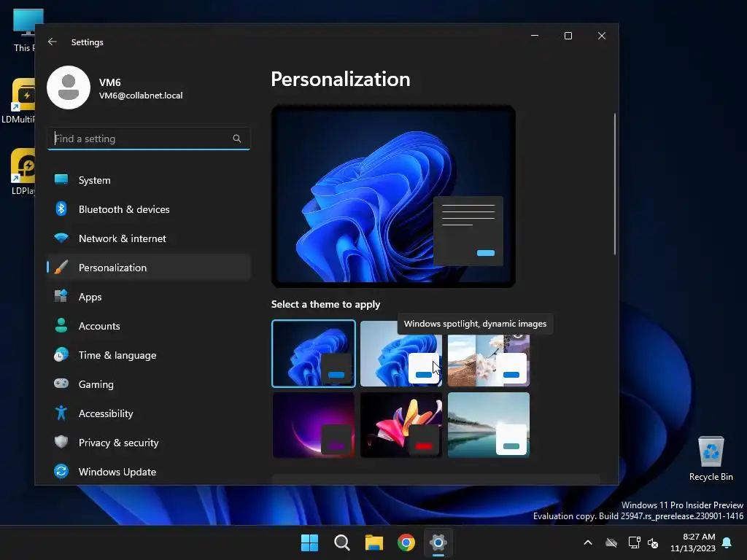
Task: Click the Privacy shield icon
Action: tap(61, 442)
